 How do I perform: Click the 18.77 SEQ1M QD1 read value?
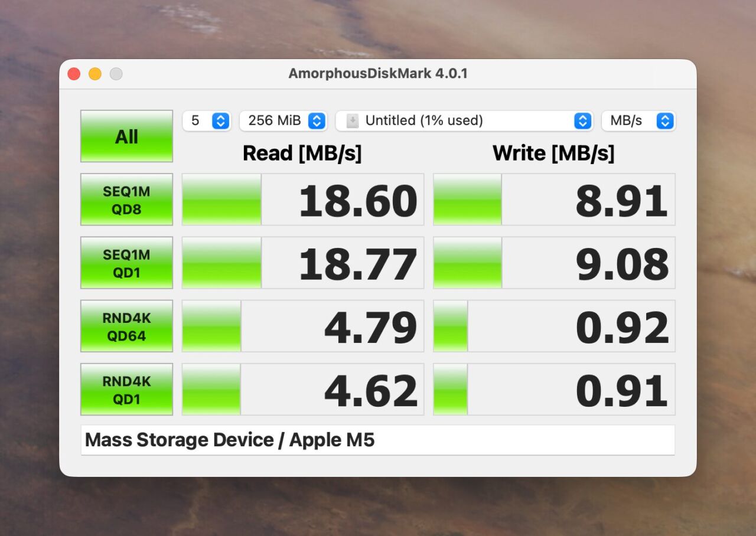[x=358, y=264]
